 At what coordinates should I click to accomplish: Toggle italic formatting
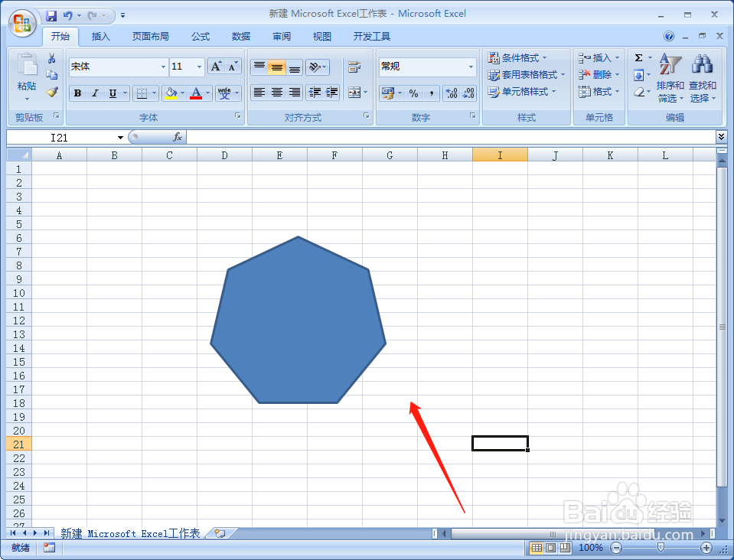click(95, 93)
